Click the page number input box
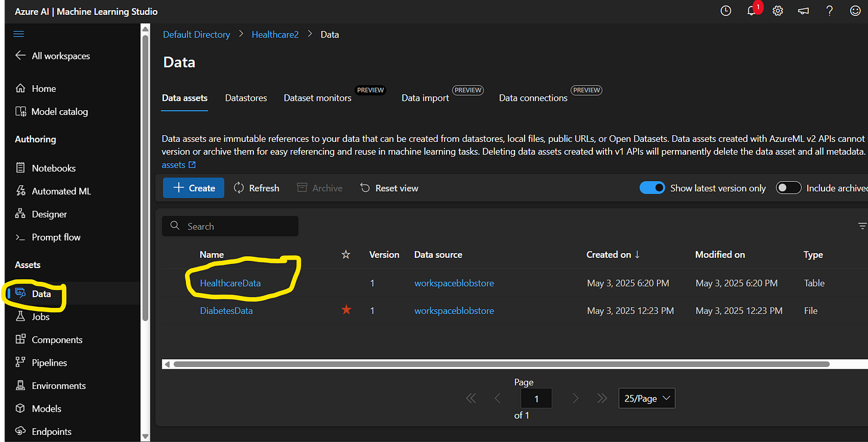Image resolution: width=868 pixels, height=442 pixels. click(x=537, y=399)
